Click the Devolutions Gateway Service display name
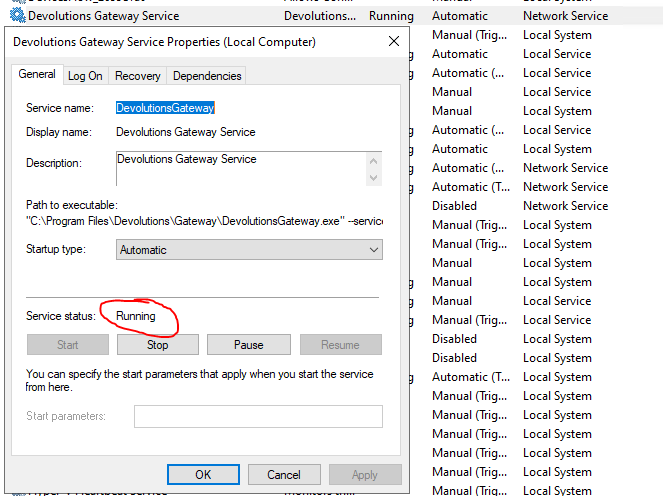663x496 pixels. tap(186, 132)
